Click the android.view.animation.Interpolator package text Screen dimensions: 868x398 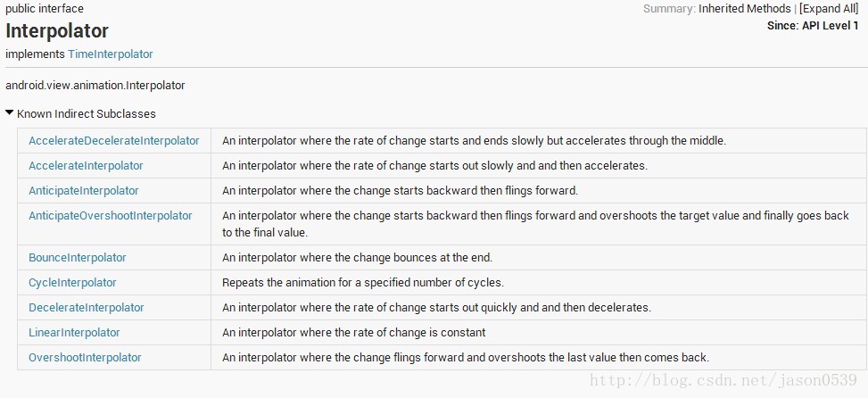click(95, 86)
